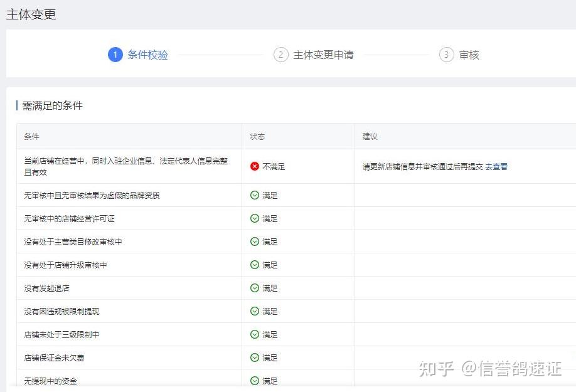Click the green check icon for 无审核中且无审核结果为虚假的品牌资质
This screenshot has width=576, height=392.
point(255,195)
